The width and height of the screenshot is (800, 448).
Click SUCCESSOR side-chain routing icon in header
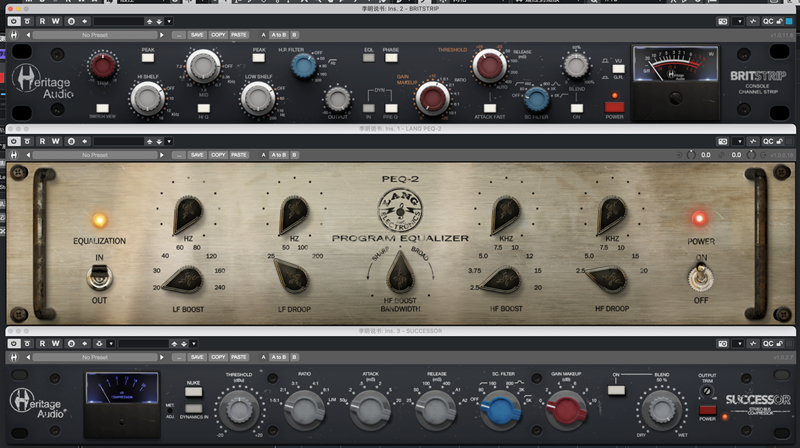tap(99, 344)
